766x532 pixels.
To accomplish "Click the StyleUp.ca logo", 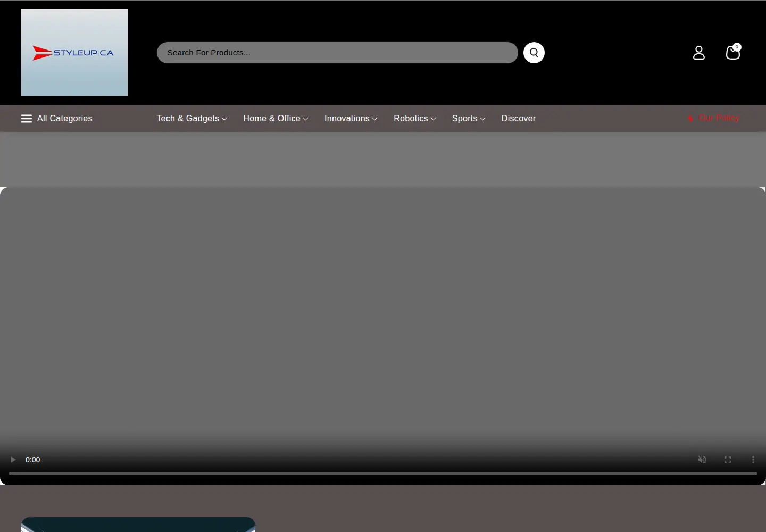I will pos(74,53).
